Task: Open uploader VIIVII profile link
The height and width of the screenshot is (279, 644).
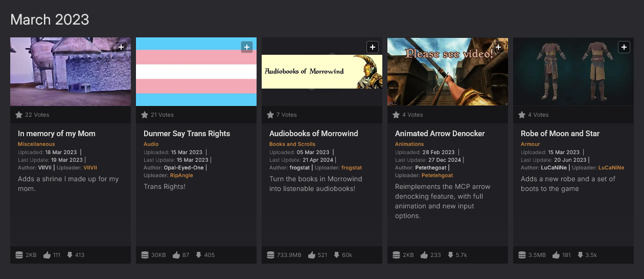Action: coord(90,168)
